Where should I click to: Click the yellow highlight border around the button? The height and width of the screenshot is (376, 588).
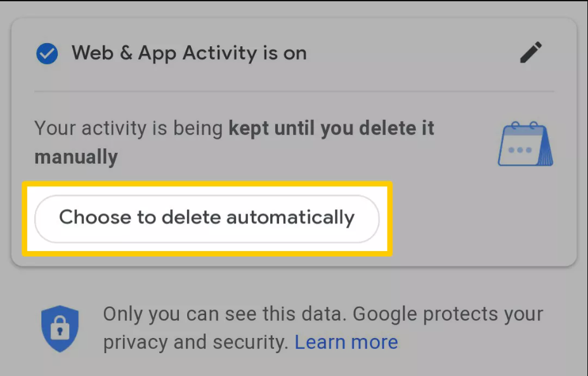207,183
